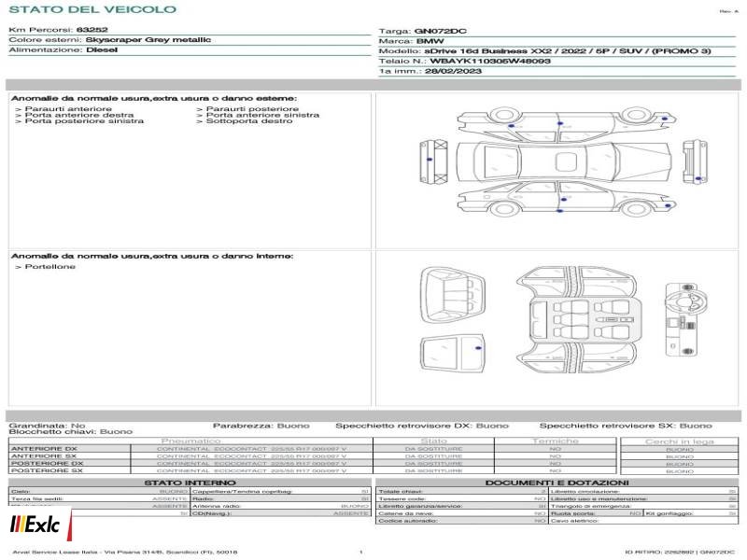Click the Paraurti posteriore entry
The width and height of the screenshot is (747, 560).
pos(247,109)
